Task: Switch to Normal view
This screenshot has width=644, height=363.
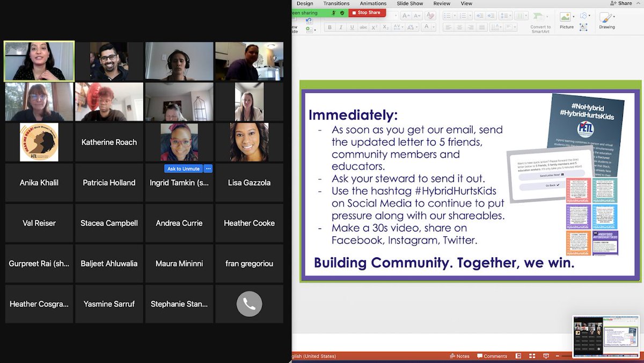Action: tap(518, 356)
